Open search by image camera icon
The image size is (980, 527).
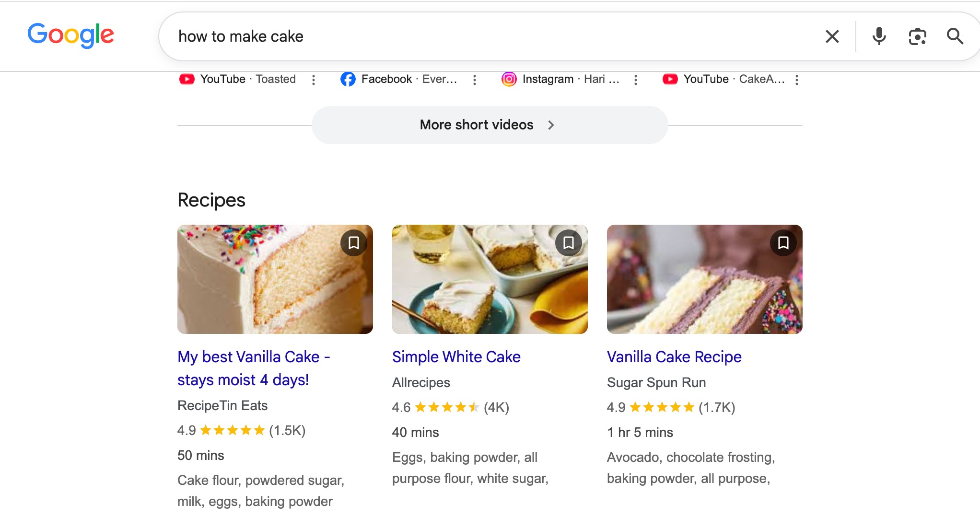(x=917, y=36)
